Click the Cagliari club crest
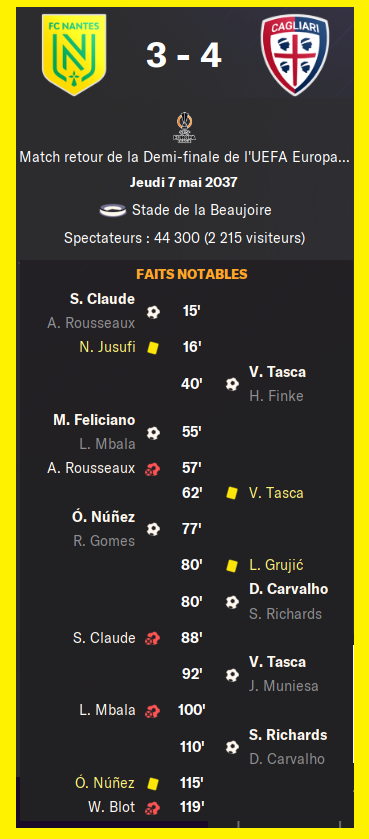The image size is (369, 839). click(x=295, y=55)
